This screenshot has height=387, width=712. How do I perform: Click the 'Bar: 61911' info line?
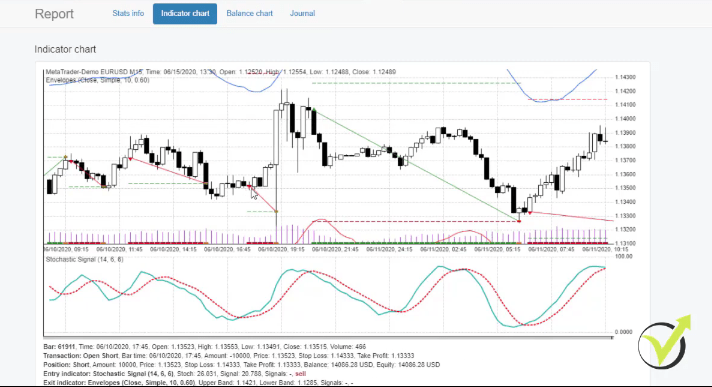click(205, 347)
